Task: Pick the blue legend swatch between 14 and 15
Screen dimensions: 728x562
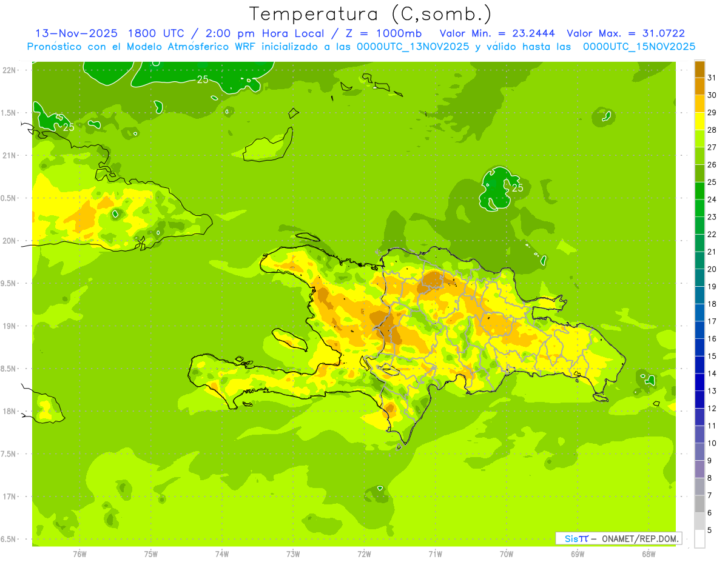Action: pyautogui.click(x=699, y=364)
